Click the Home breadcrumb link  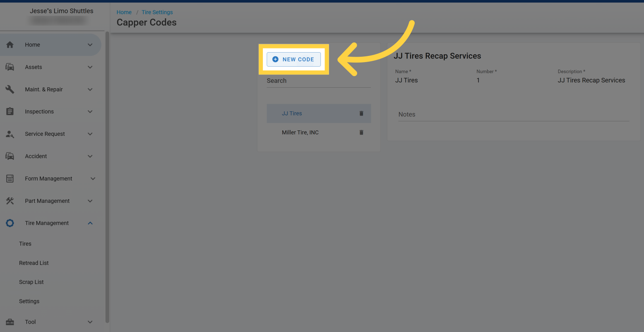[124, 12]
